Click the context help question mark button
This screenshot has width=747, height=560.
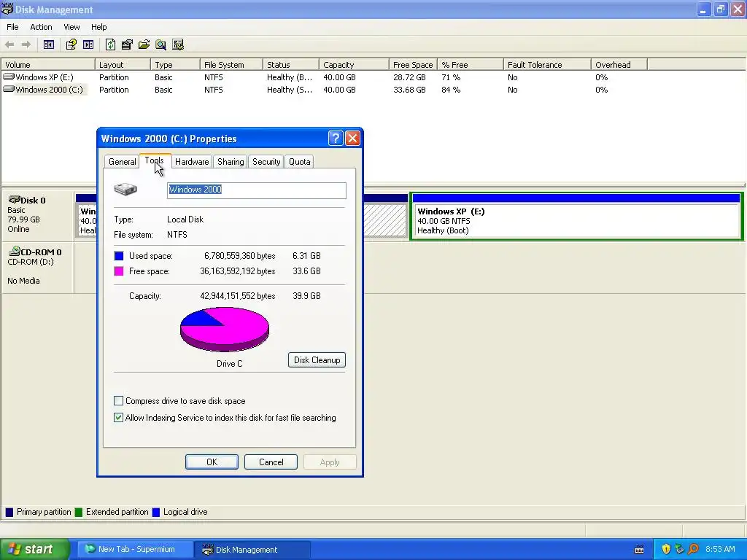coord(336,138)
